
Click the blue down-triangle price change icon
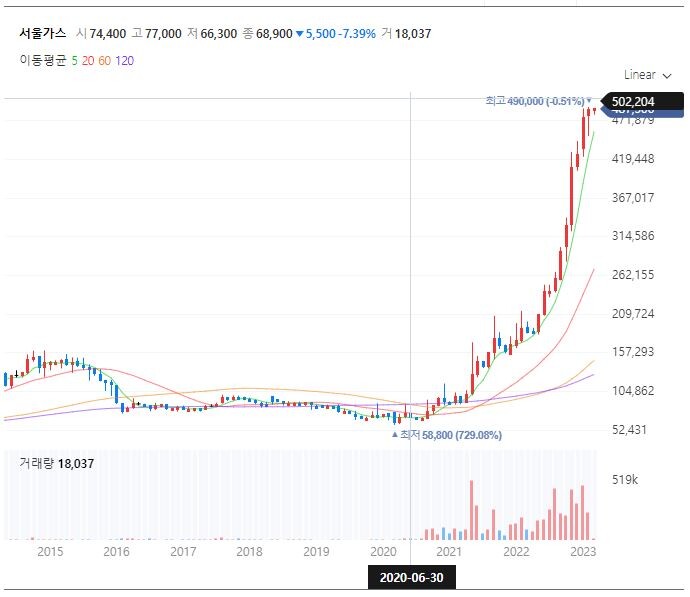pos(299,34)
